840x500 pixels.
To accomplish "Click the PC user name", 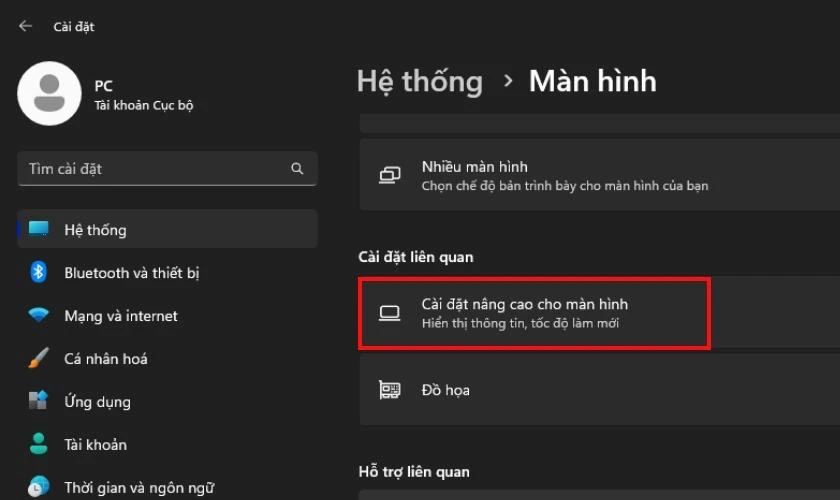I will tap(103, 86).
